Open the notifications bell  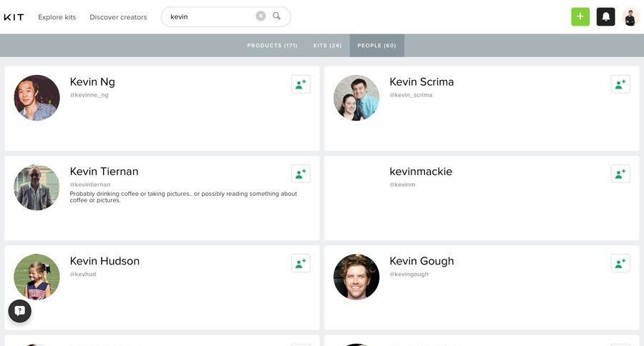click(605, 17)
